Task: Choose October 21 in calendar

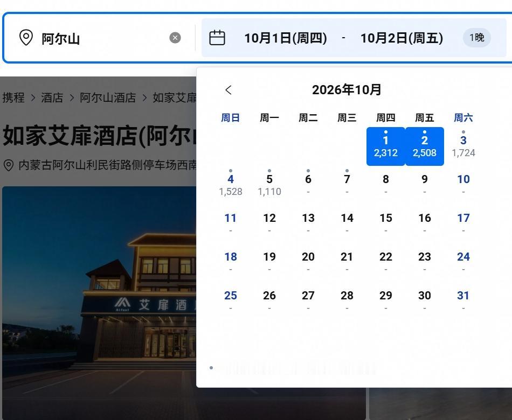Action: pyautogui.click(x=347, y=263)
